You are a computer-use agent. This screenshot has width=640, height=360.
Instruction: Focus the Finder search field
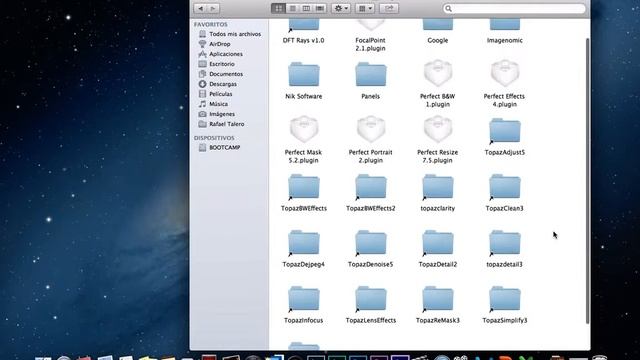point(514,8)
